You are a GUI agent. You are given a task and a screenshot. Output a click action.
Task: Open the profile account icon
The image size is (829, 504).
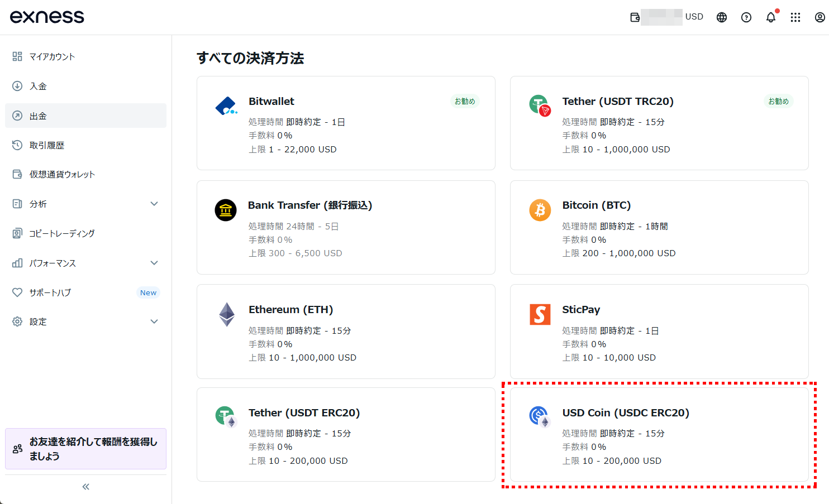(819, 17)
